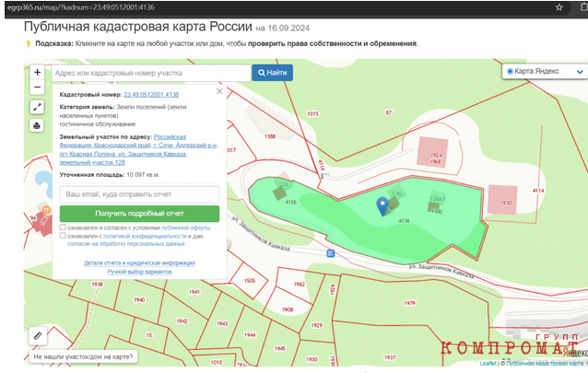Click the Найти search button
Image resolution: width=588 pixels, height=373 pixels.
coord(272,73)
